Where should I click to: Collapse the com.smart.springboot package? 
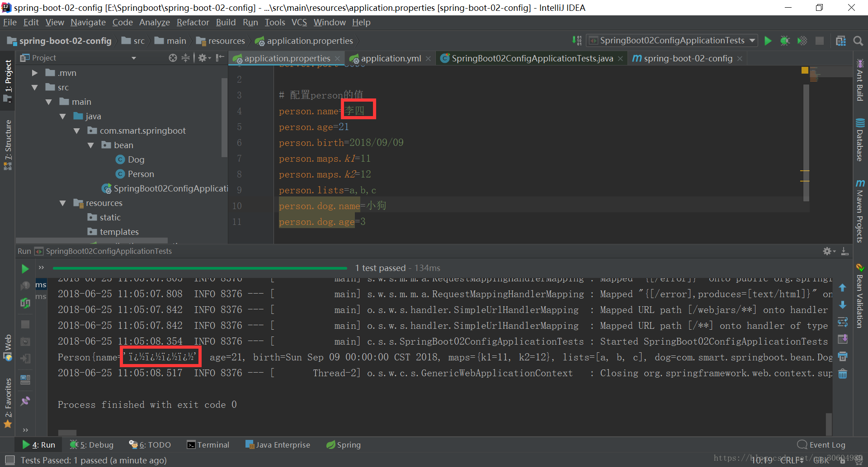[x=76, y=131]
